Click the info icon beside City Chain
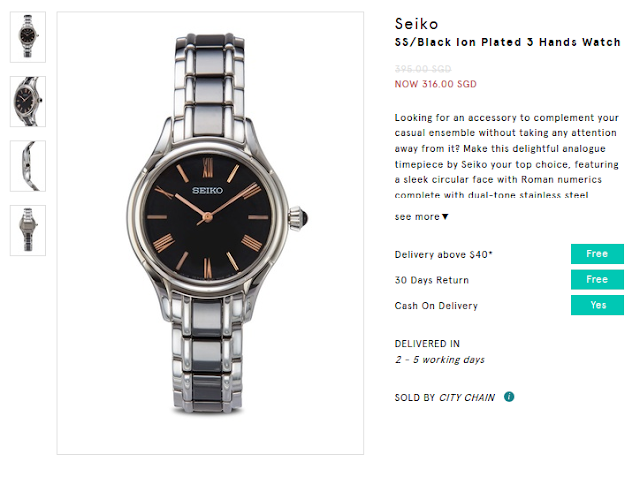 [x=509, y=396]
